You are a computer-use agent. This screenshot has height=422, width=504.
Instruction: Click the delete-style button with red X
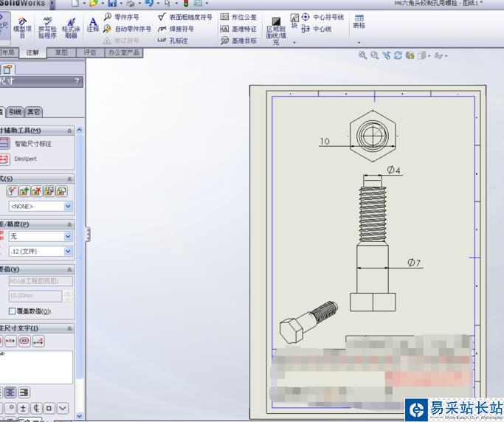[37, 191]
